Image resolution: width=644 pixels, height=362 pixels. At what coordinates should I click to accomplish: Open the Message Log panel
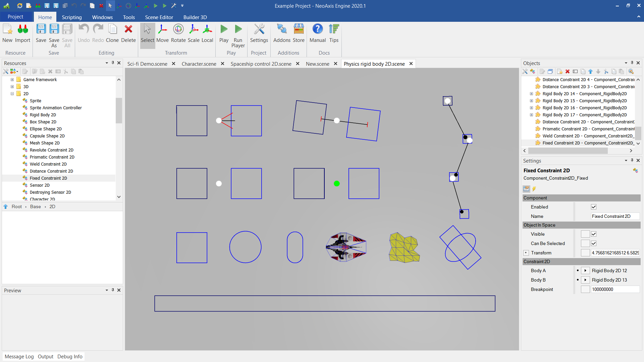(x=19, y=356)
